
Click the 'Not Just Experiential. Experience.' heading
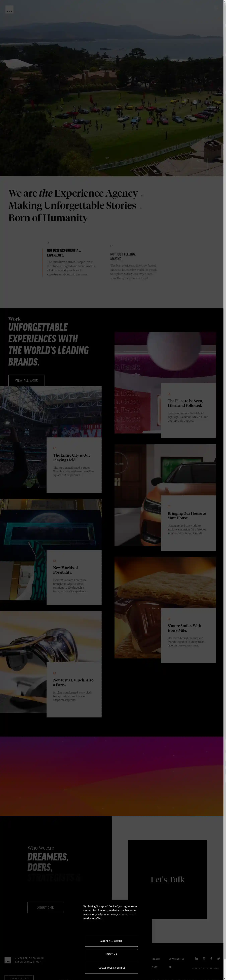(64, 253)
